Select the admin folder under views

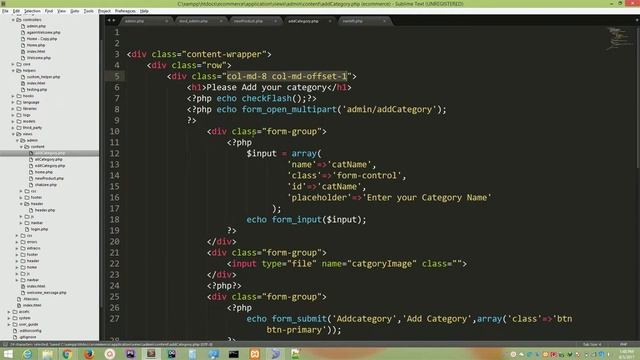click(x=32, y=140)
